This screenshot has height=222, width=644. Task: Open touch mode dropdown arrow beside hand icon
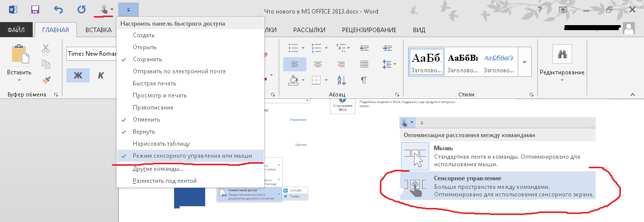click(x=112, y=10)
